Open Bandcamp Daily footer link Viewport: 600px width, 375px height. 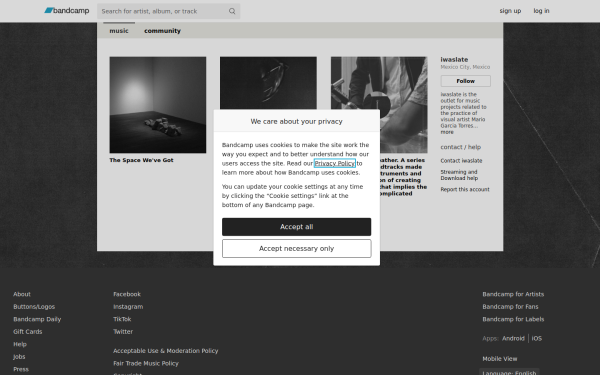pos(37,319)
